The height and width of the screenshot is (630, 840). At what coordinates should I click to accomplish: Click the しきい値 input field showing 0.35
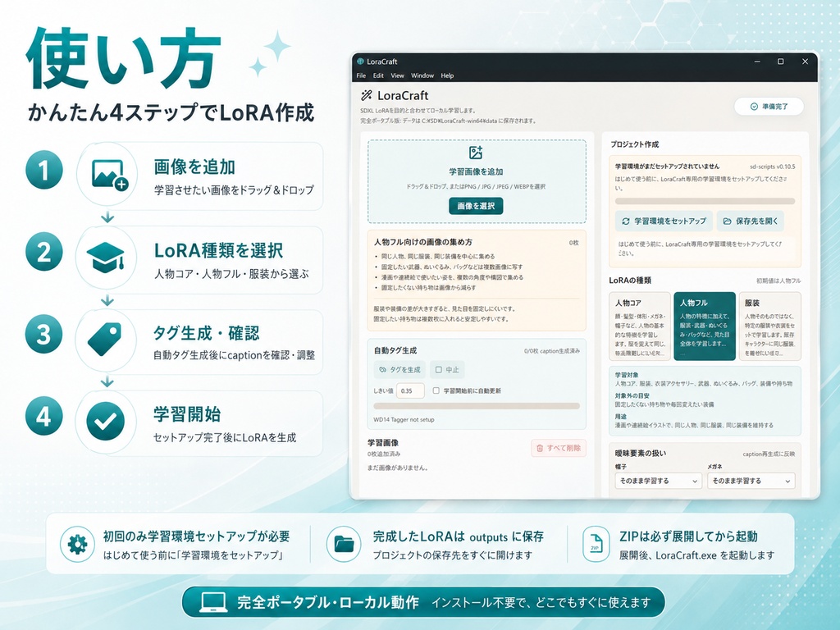[x=410, y=390]
